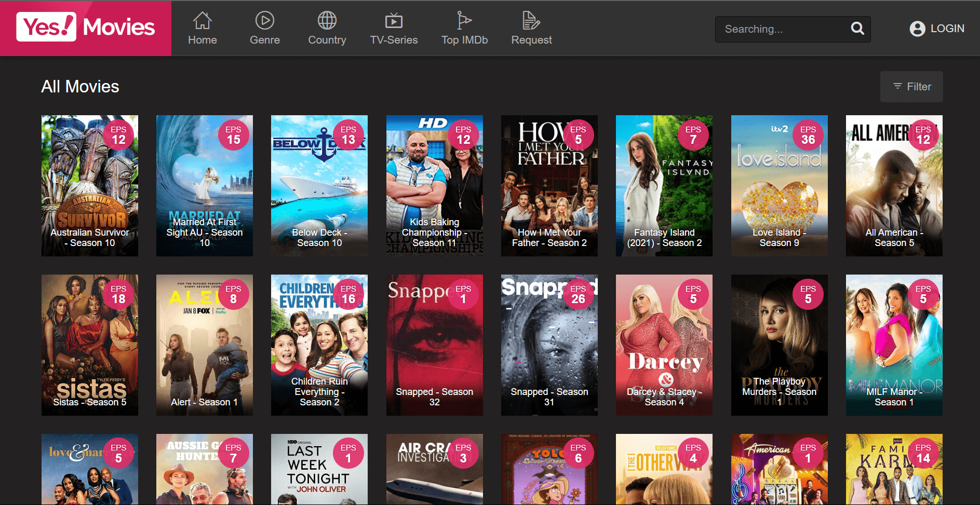Image resolution: width=980 pixels, height=505 pixels.
Task: Click the user avatar icon beside LOGIN
Action: [917, 29]
